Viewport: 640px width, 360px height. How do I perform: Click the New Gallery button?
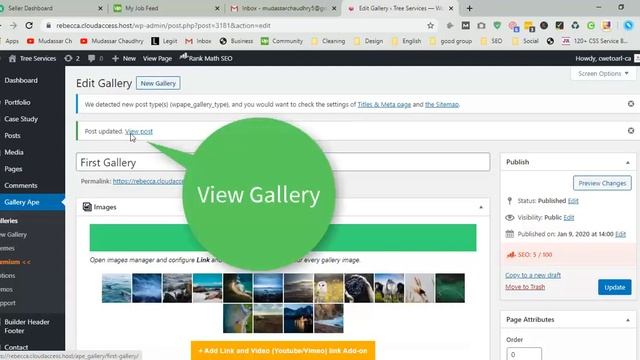(x=158, y=83)
